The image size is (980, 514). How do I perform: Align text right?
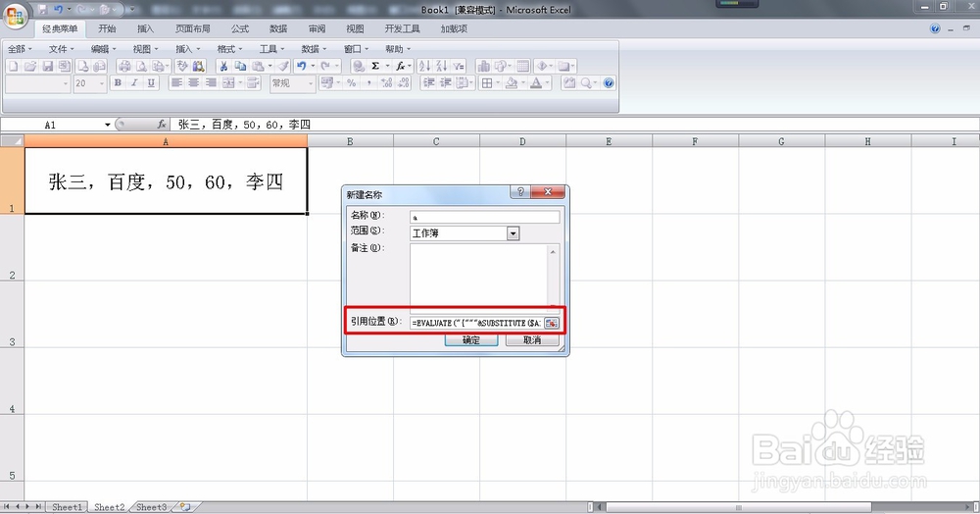(211, 83)
